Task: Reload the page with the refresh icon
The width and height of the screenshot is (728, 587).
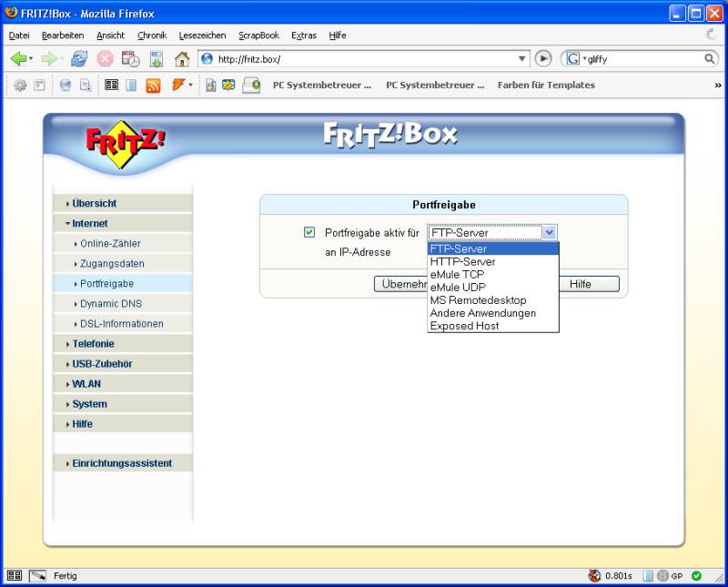Action: (x=79, y=59)
